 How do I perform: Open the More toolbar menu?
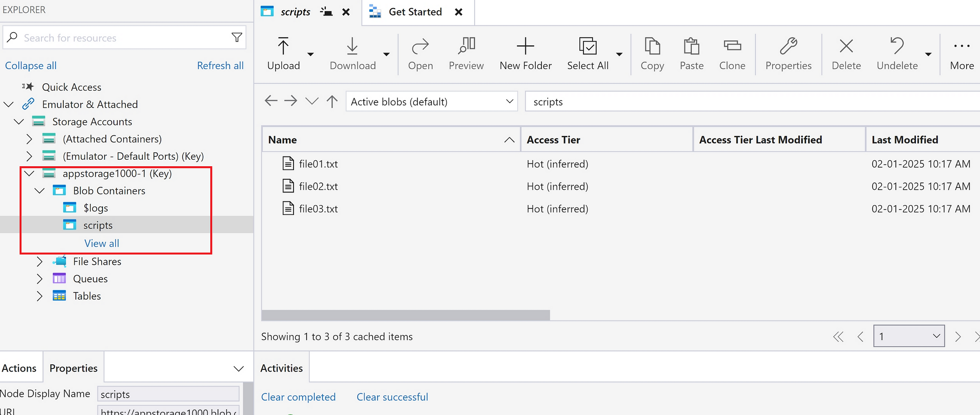962,54
